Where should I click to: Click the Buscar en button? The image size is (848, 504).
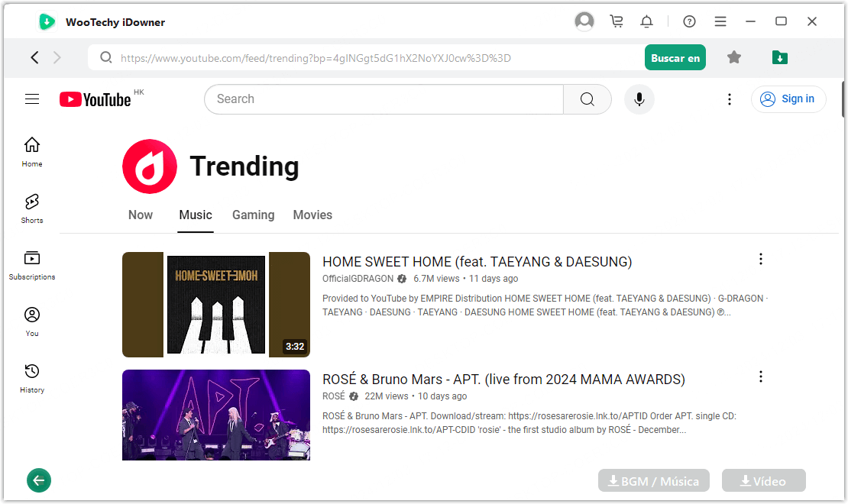pyautogui.click(x=675, y=58)
